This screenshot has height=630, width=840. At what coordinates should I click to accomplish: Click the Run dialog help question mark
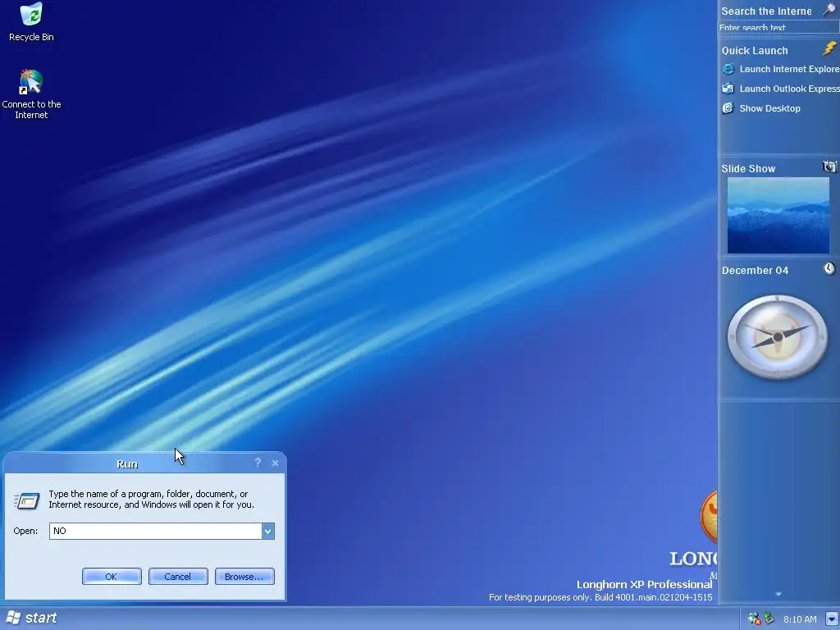click(x=258, y=463)
